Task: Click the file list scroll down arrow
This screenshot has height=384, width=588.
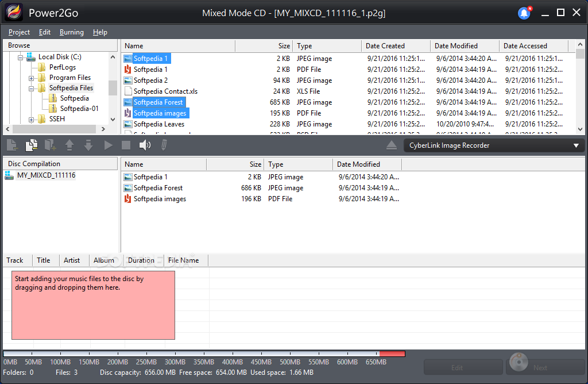Action: coord(580,129)
